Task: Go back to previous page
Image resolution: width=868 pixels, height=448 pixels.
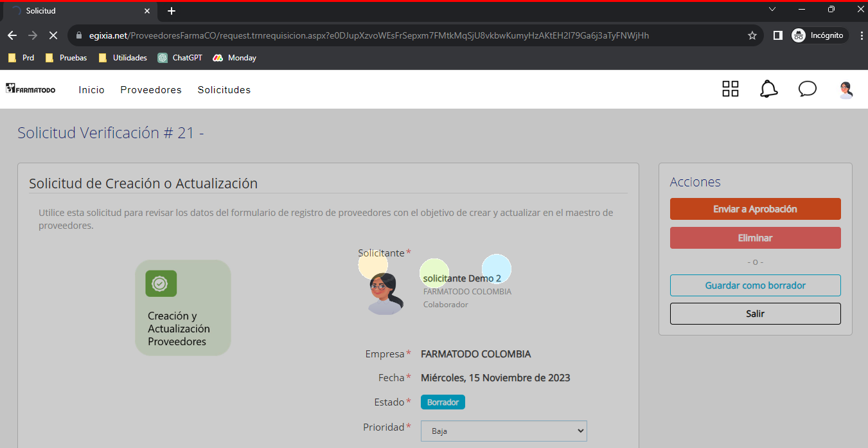Action: 12,35
